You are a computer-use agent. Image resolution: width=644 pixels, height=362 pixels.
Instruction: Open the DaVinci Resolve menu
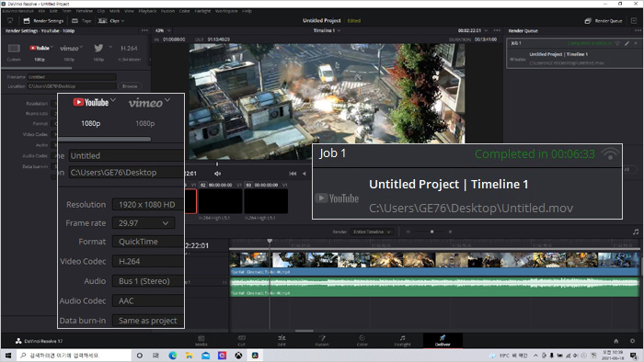click(x=18, y=11)
